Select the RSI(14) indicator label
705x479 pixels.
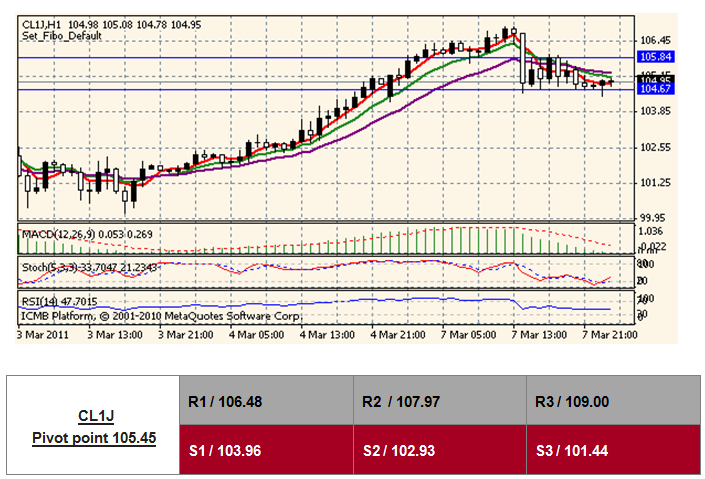click(x=43, y=300)
